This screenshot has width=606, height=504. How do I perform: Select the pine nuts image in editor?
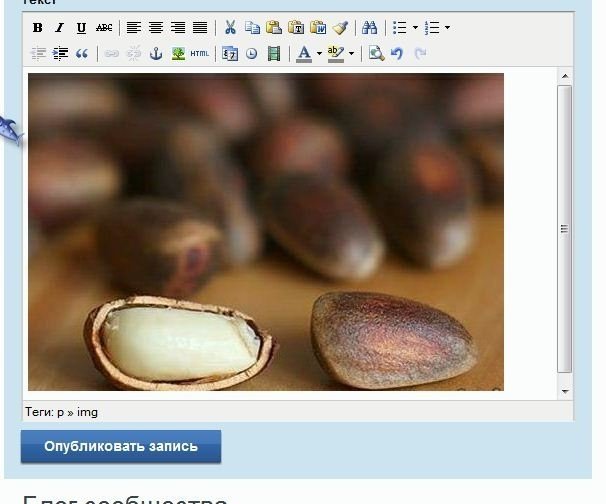[x=266, y=231]
